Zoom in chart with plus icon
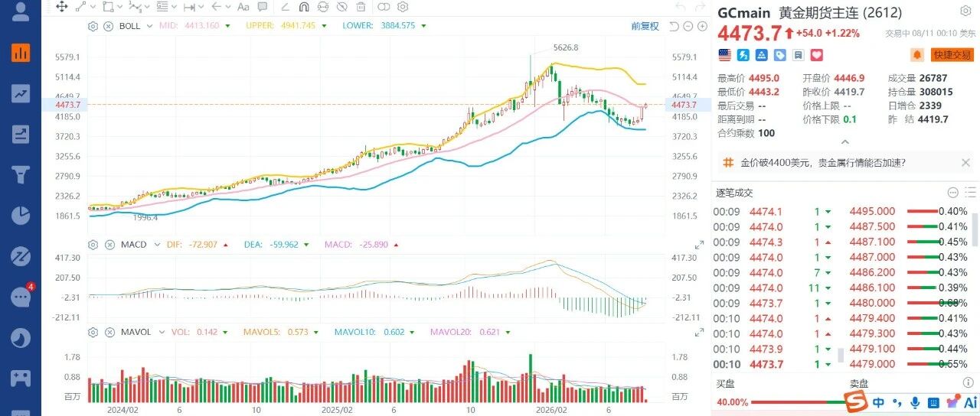This screenshot has width=980, height=416. (704, 26)
